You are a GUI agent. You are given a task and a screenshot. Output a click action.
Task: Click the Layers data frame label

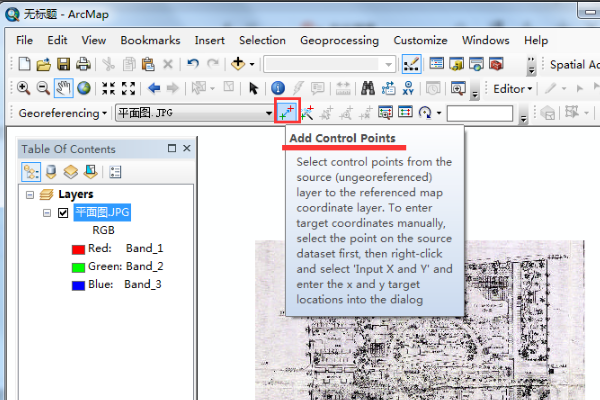click(x=76, y=194)
